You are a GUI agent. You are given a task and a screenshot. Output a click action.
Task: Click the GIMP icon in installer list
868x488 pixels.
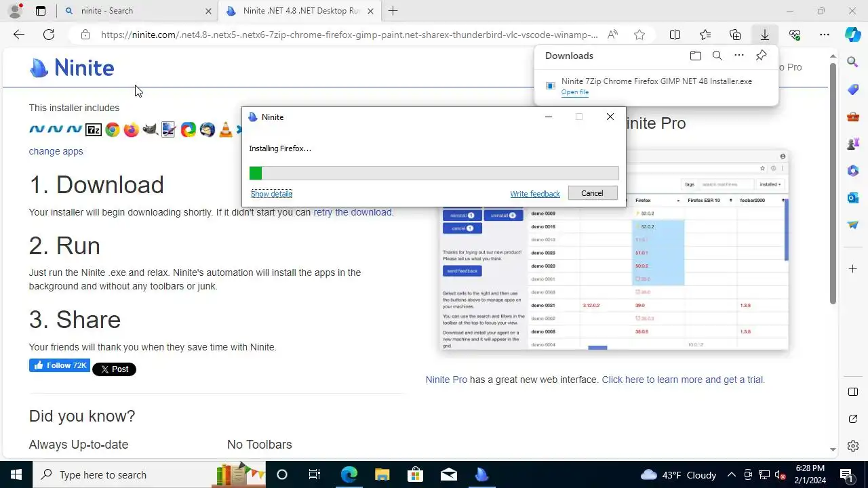pyautogui.click(x=151, y=129)
